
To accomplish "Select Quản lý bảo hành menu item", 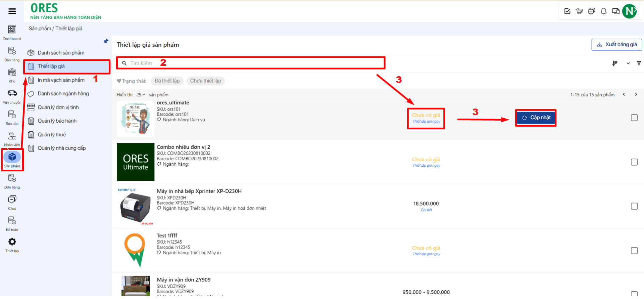I will tap(57, 121).
